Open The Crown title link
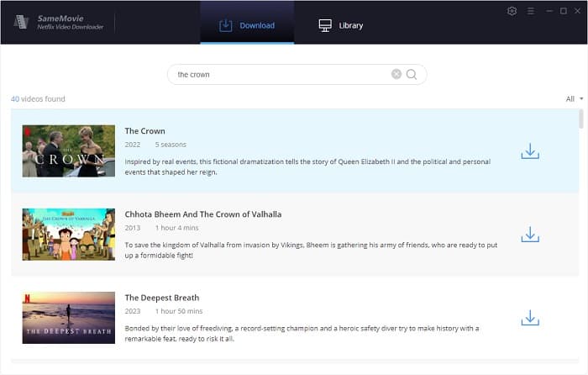 144,131
